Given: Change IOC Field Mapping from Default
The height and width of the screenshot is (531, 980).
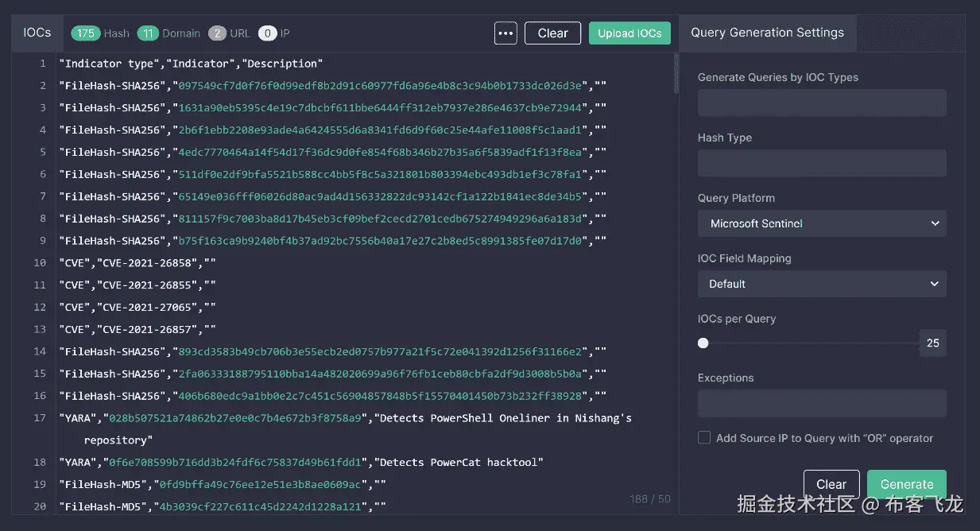Looking at the screenshot, I should (x=822, y=284).
